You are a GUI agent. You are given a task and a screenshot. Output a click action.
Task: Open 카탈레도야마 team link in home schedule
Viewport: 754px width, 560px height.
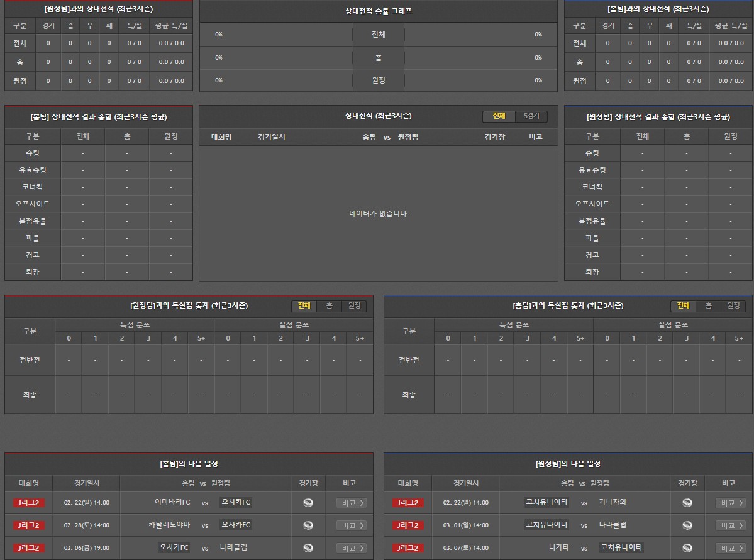point(169,525)
